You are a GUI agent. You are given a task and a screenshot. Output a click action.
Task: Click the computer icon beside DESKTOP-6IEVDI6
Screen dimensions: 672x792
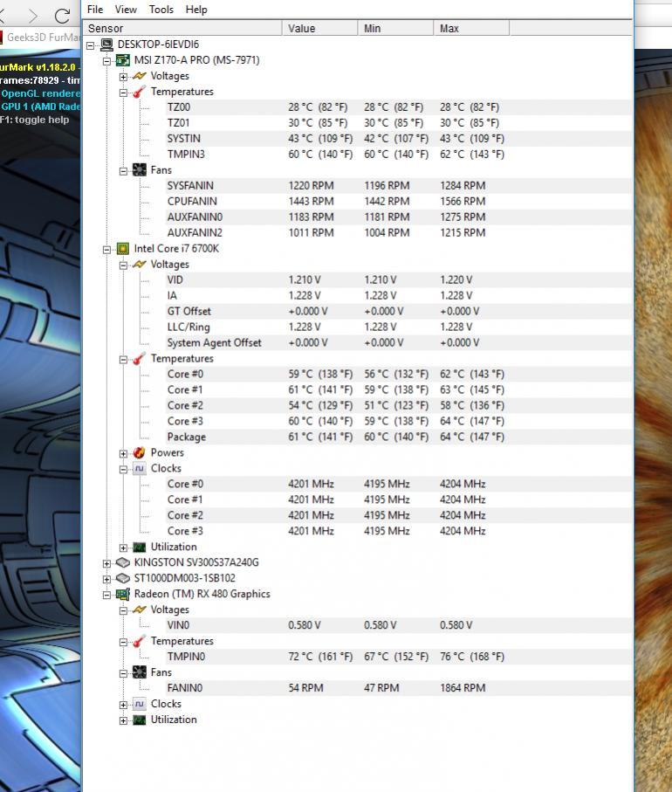(x=106, y=45)
